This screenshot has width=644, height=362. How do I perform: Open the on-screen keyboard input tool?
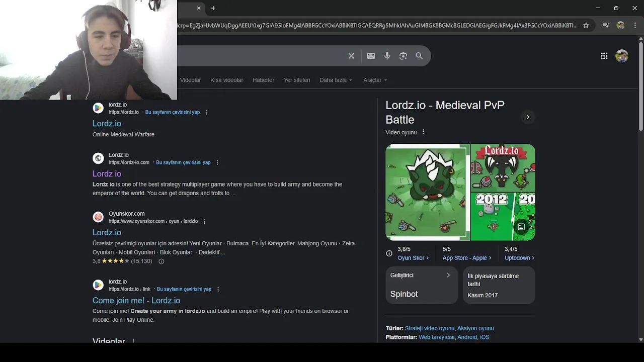(x=371, y=56)
